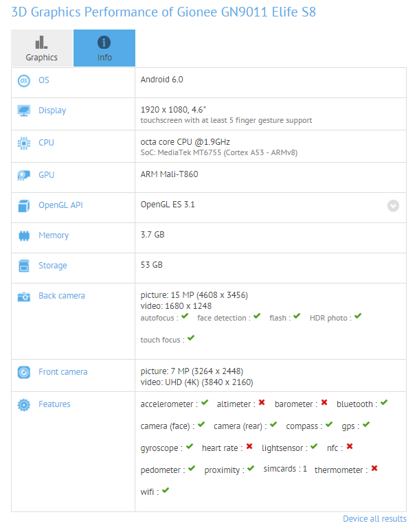Viewport: 417px width, 532px height.
Task: Click the bluetooth green checkmark
Action: pos(384,403)
